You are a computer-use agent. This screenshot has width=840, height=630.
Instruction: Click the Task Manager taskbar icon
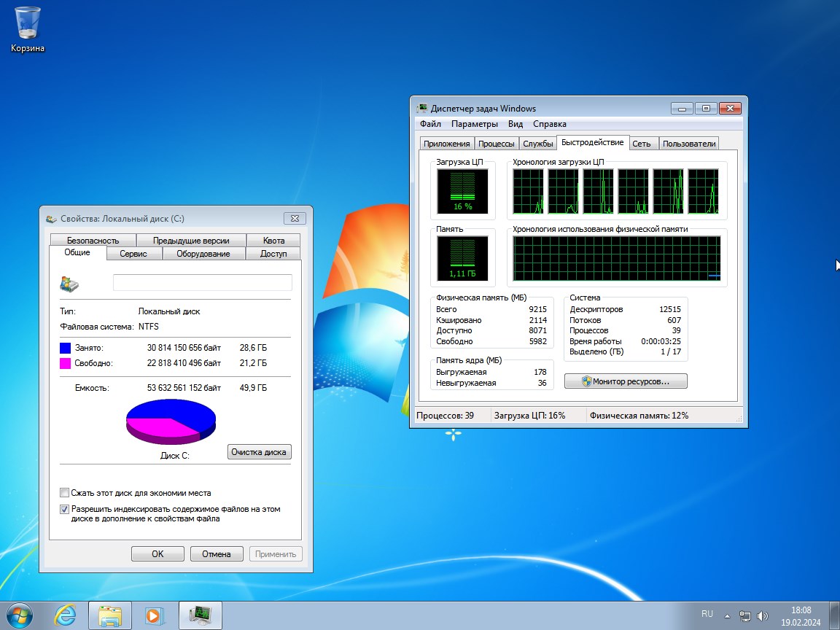pyautogui.click(x=199, y=615)
